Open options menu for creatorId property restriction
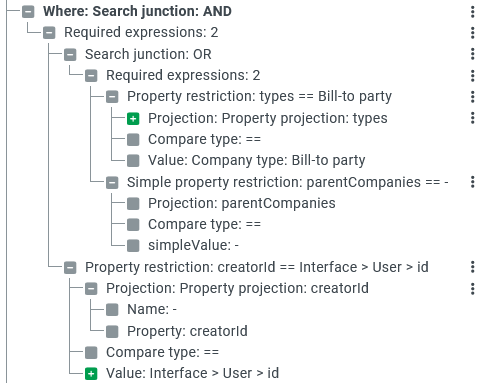The width and height of the screenshot is (479, 383). tap(472, 267)
